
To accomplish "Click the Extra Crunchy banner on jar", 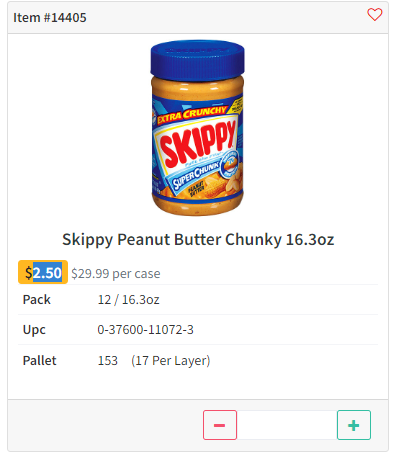I will click(192, 115).
